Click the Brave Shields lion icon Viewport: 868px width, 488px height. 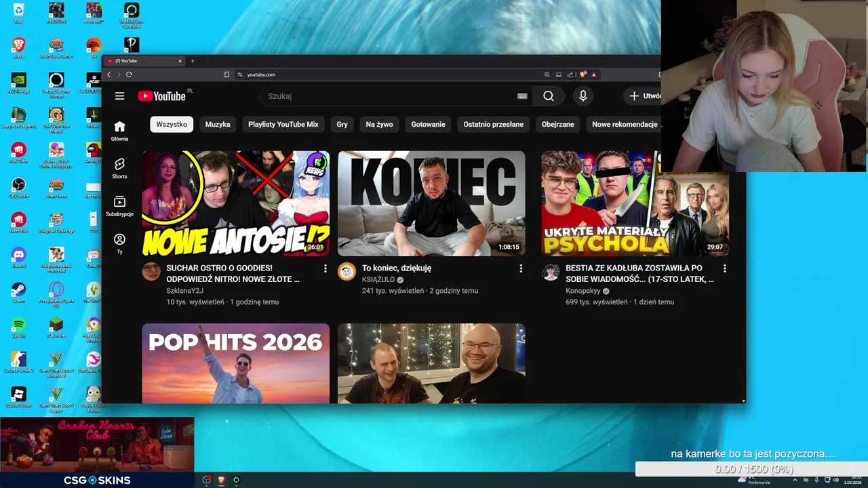[x=583, y=75]
